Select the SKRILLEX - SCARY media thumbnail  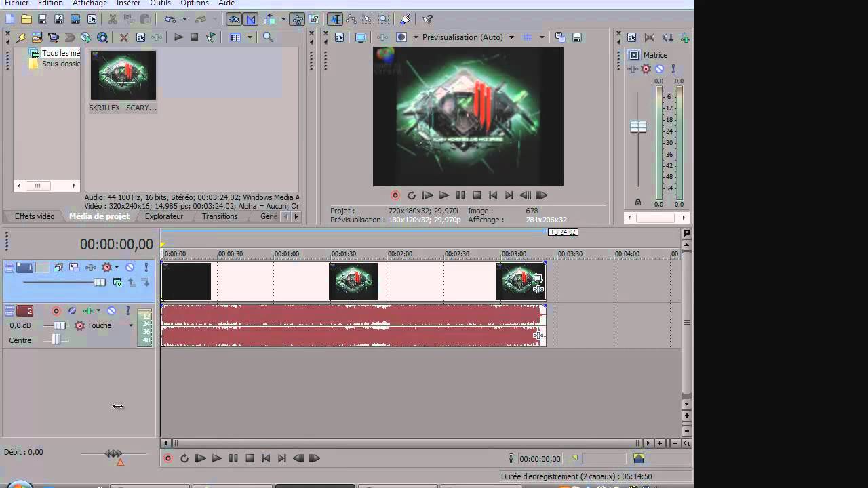[x=123, y=75]
